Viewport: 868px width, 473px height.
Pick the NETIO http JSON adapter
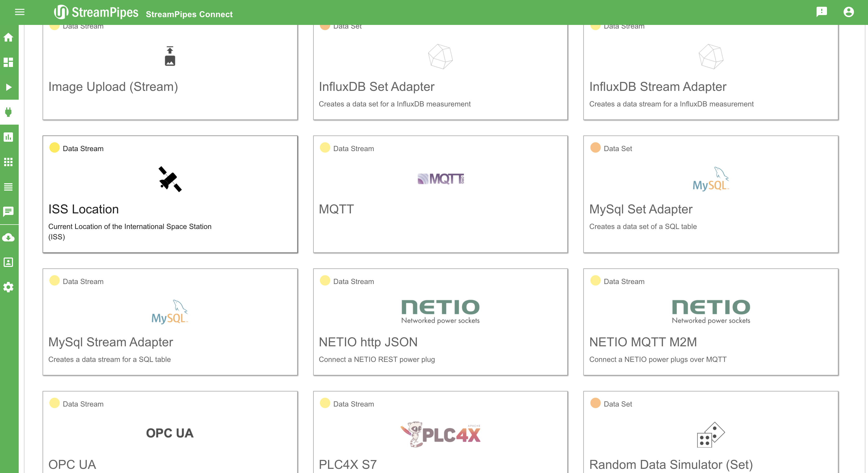pyautogui.click(x=440, y=322)
